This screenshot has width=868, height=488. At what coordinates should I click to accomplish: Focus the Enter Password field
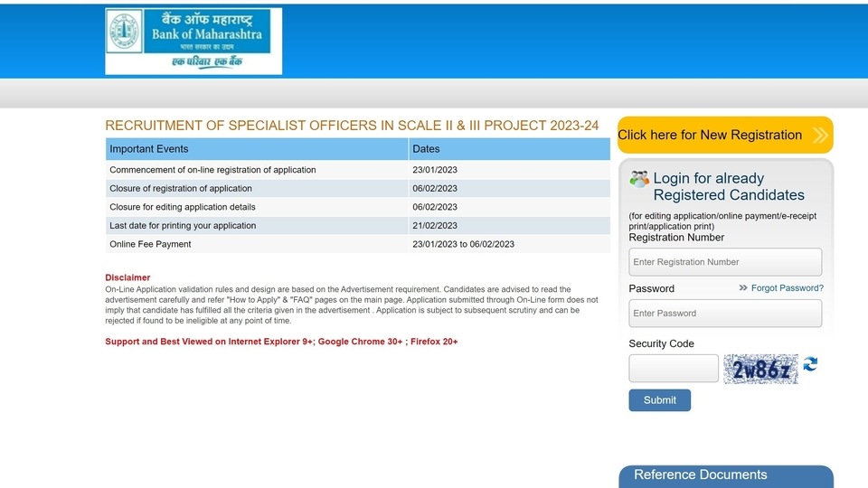tap(725, 314)
